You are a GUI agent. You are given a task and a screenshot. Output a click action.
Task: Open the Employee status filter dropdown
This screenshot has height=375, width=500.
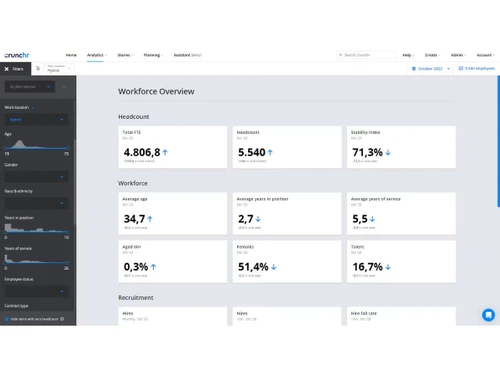(36, 291)
